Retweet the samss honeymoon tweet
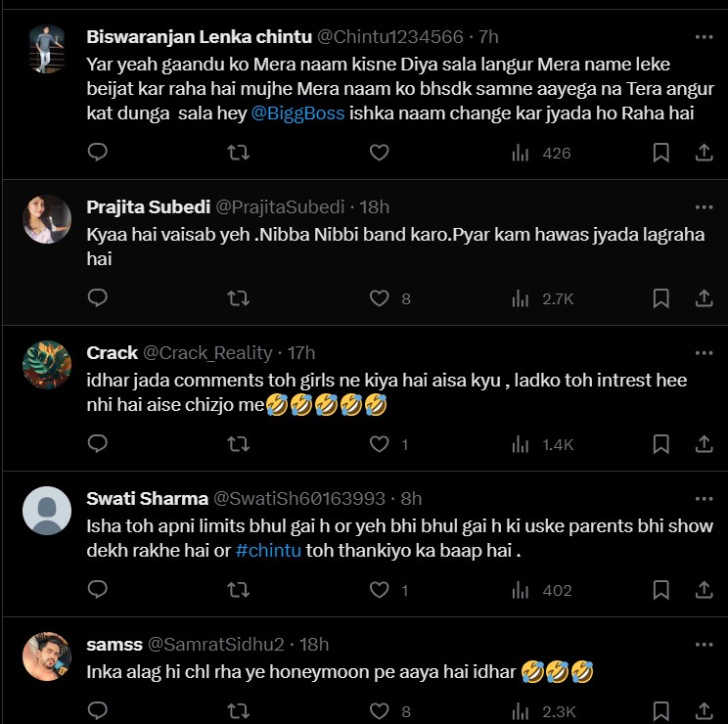Image resolution: width=728 pixels, height=724 pixels. tap(238, 711)
